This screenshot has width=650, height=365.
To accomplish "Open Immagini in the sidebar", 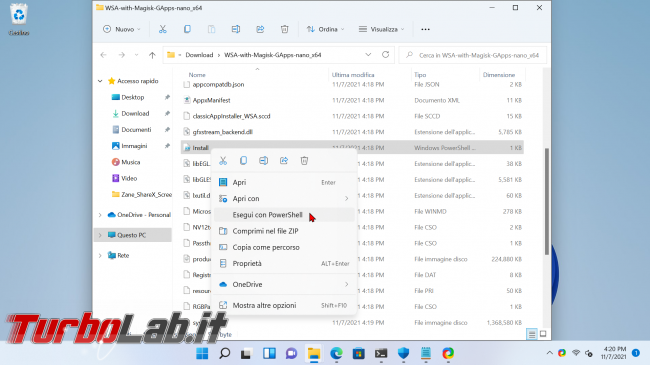I will pos(134,146).
